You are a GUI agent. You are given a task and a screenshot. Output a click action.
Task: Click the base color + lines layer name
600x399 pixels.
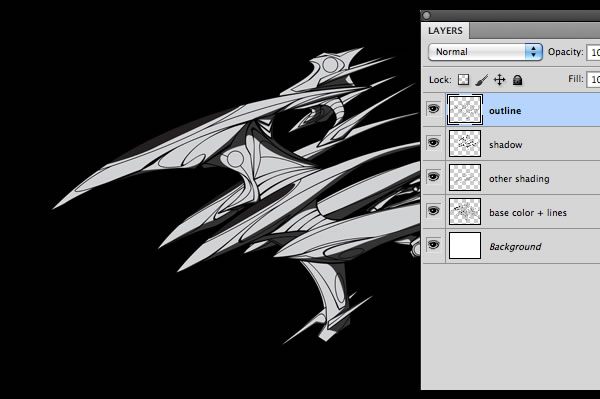[x=528, y=213]
